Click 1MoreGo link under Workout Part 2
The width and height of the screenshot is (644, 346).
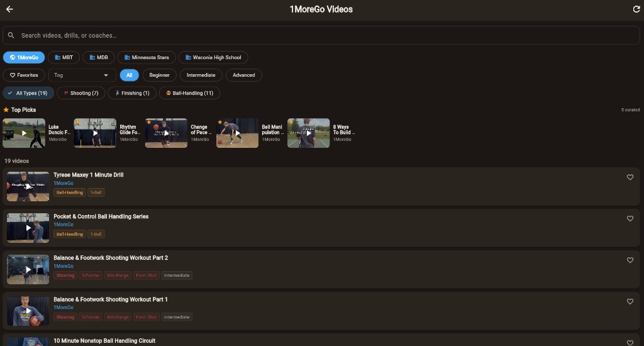(x=64, y=266)
